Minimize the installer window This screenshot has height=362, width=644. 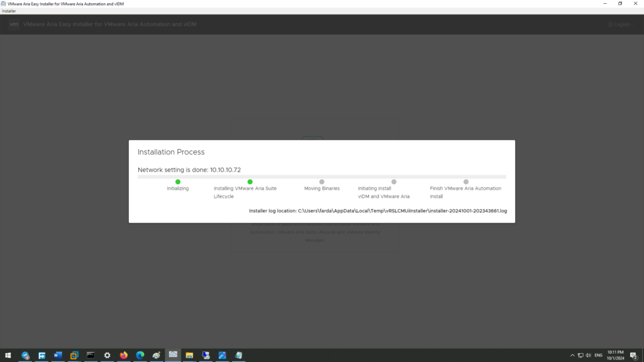pos(605,4)
